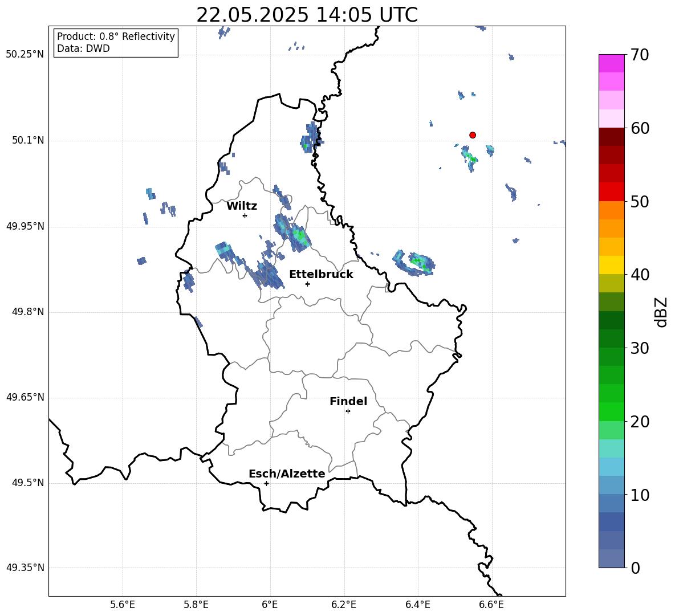
Task: Click the 6.4°E longitude label
Action: (x=417, y=605)
